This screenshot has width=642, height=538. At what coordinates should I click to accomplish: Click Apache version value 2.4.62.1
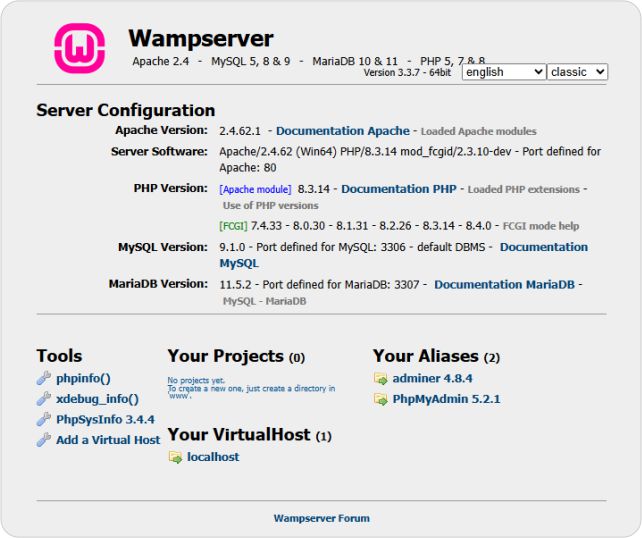click(240, 131)
